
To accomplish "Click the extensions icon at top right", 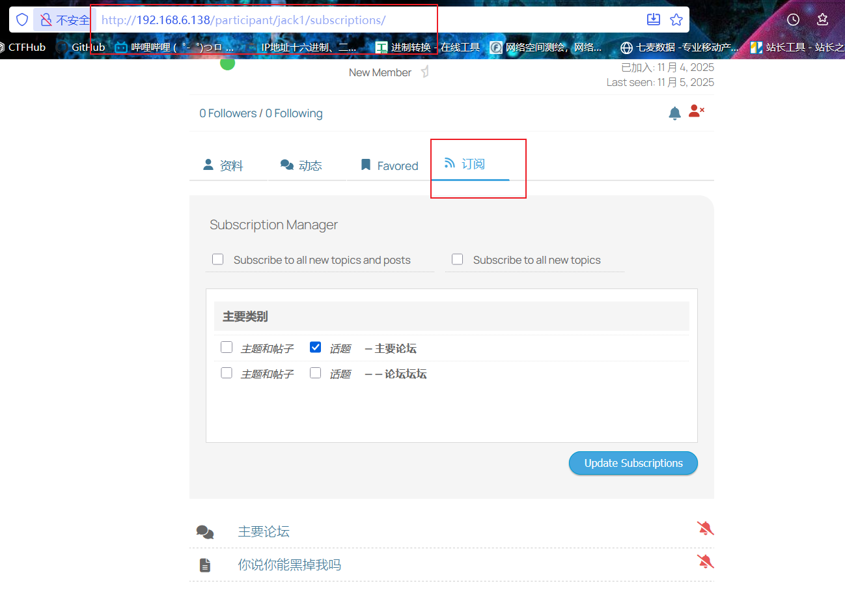I will point(822,20).
